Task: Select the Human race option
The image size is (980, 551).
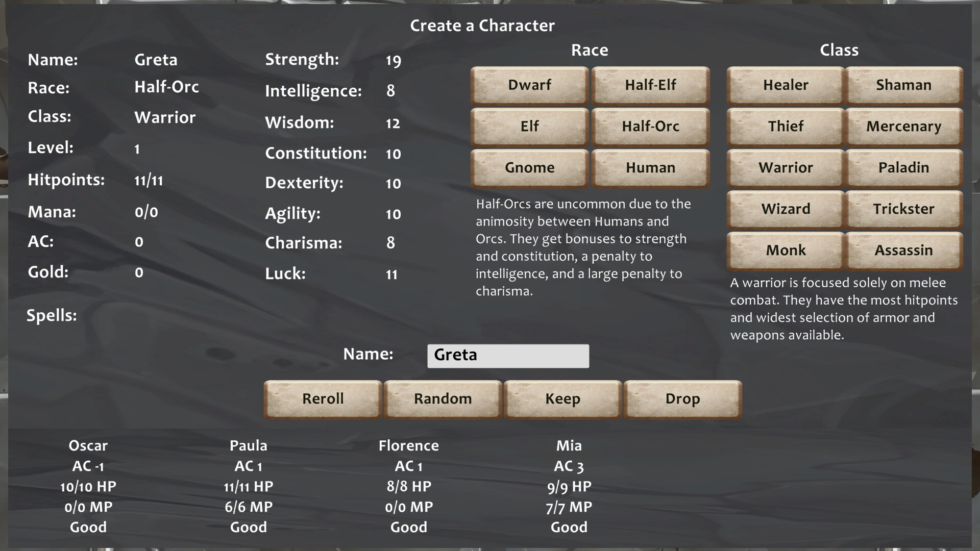Action: [x=650, y=167]
